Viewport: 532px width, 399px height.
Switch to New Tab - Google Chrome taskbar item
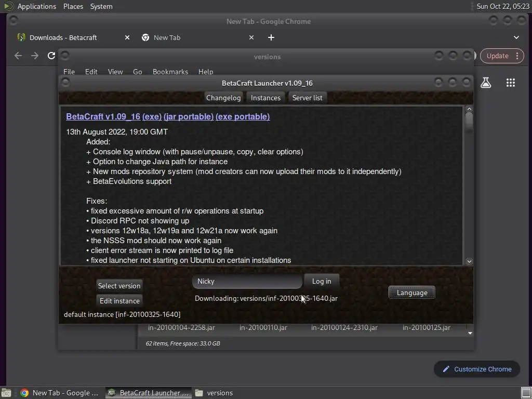click(59, 393)
